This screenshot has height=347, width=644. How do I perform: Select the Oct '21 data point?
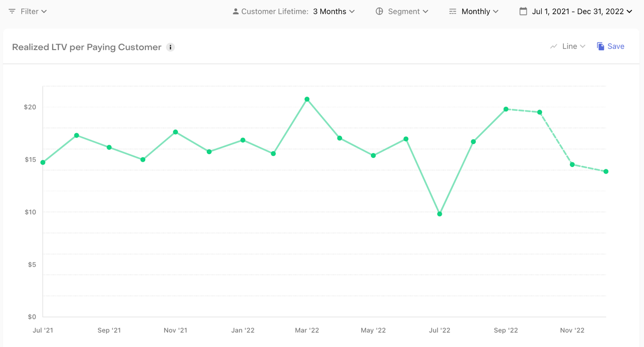143,159
